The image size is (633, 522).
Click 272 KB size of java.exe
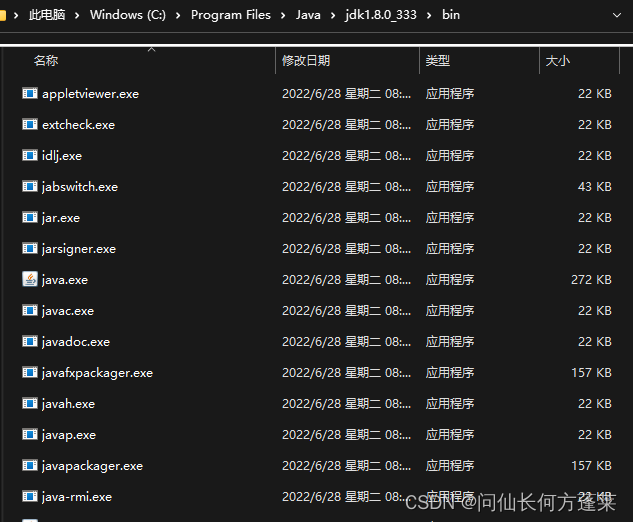pos(591,279)
